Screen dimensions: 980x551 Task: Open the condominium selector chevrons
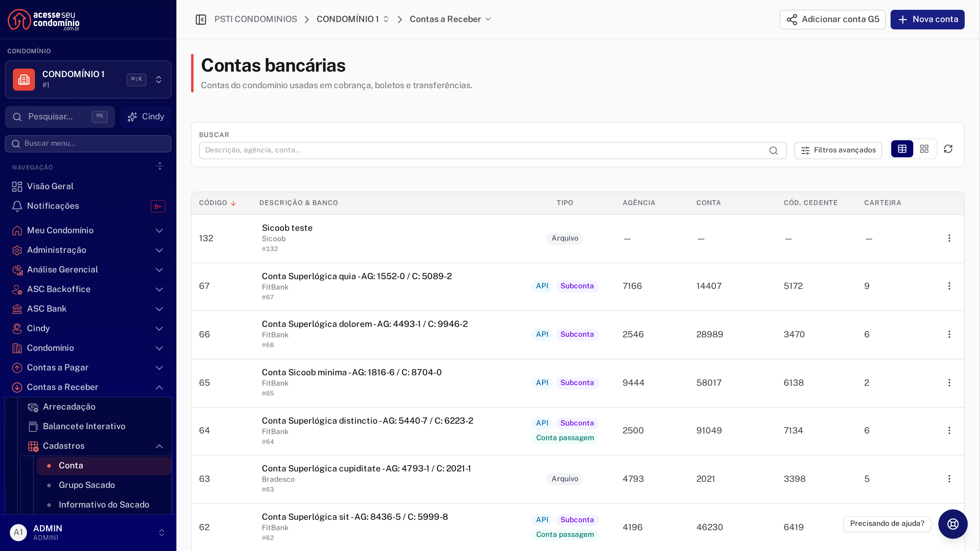[159, 80]
